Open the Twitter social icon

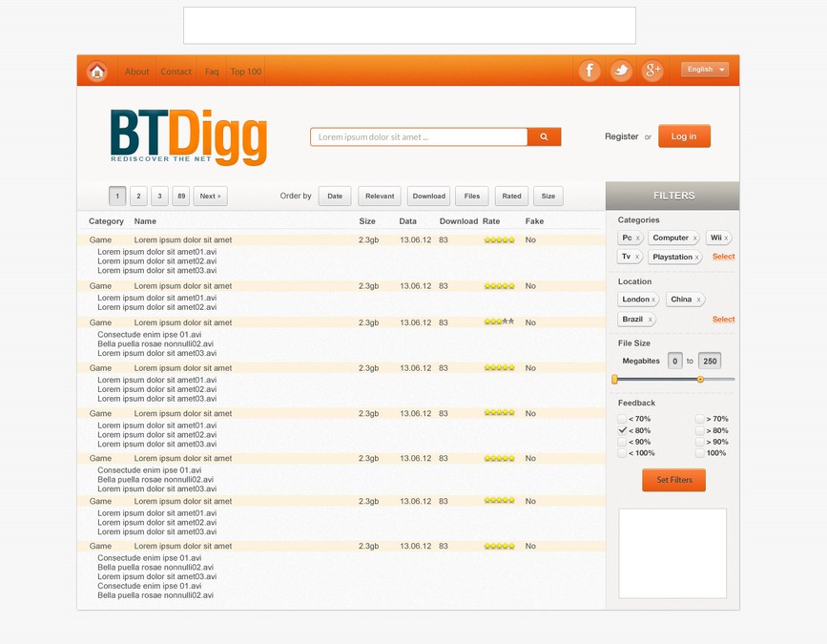(x=621, y=70)
